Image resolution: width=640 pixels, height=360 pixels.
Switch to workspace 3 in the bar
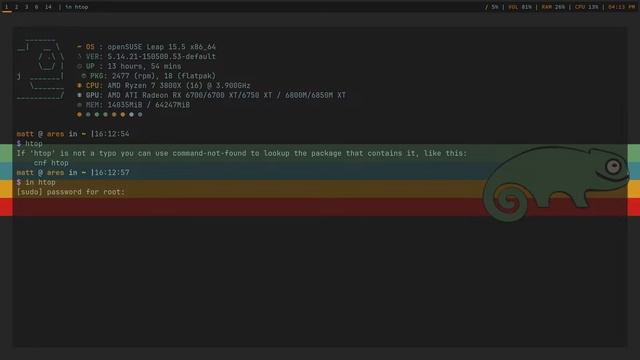tap(27, 7)
